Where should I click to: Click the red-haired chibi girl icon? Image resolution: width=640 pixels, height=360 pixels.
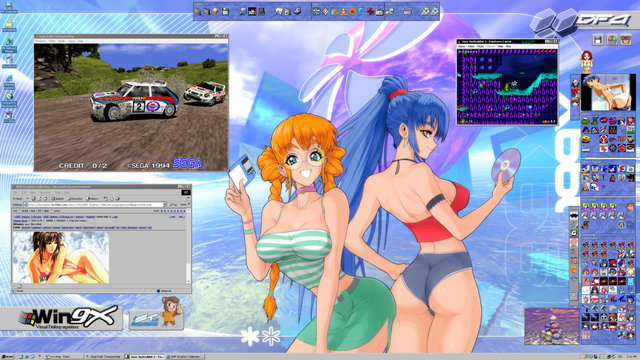[x=587, y=62]
